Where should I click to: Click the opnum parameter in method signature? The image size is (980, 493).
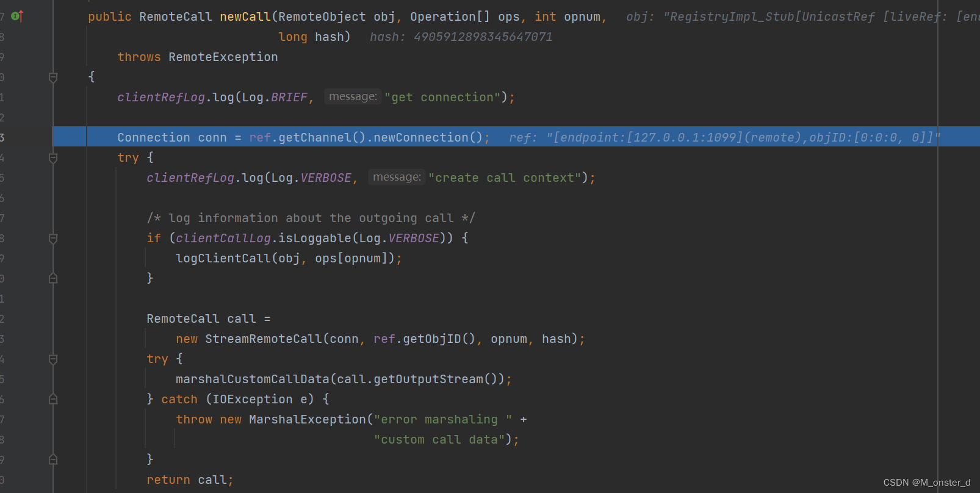pos(582,17)
